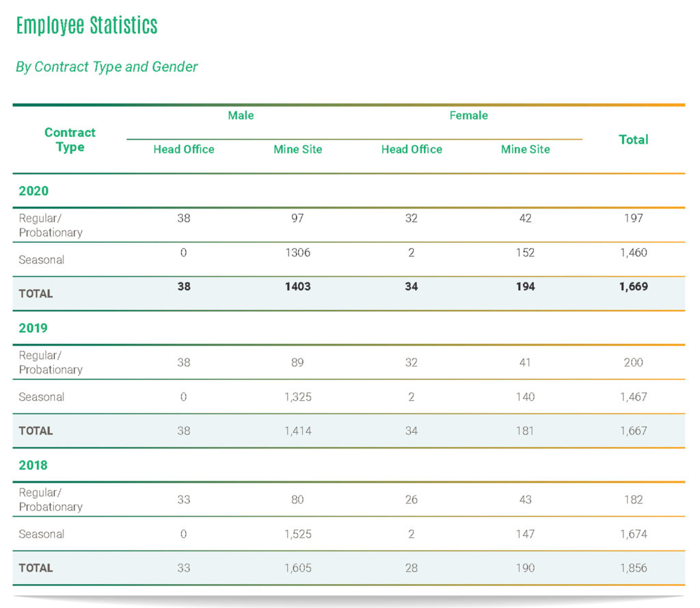
Task: Select the 2018 year section heading
Action: [33, 465]
